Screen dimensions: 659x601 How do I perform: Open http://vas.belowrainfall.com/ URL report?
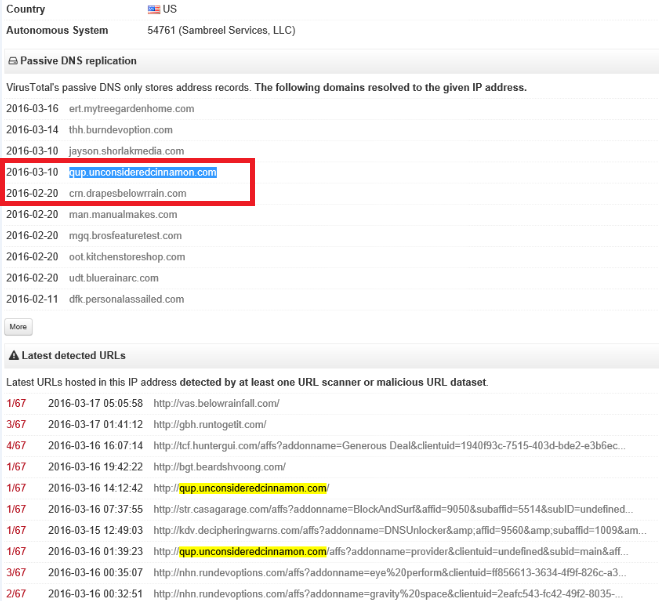coord(216,403)
